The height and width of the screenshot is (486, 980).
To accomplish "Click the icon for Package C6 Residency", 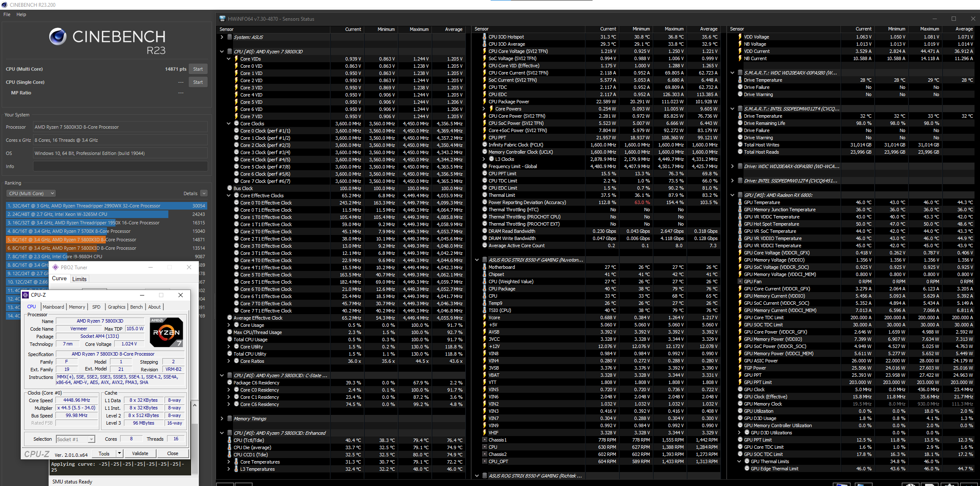I will click(x=230, y=383).
